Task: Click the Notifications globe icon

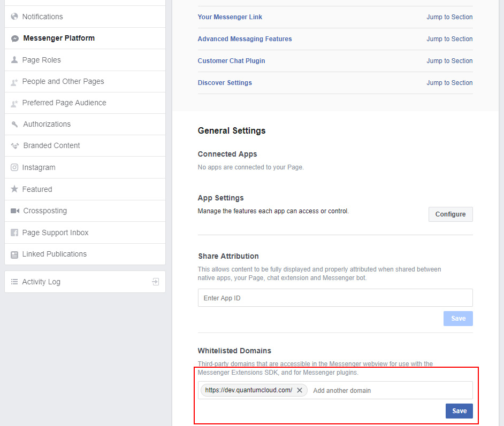Action: coord(14,17)
